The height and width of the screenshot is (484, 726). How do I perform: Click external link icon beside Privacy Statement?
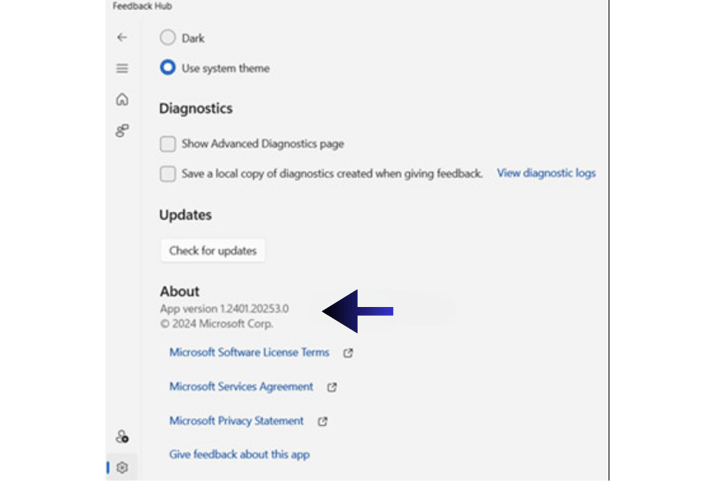tap(323, 421)
